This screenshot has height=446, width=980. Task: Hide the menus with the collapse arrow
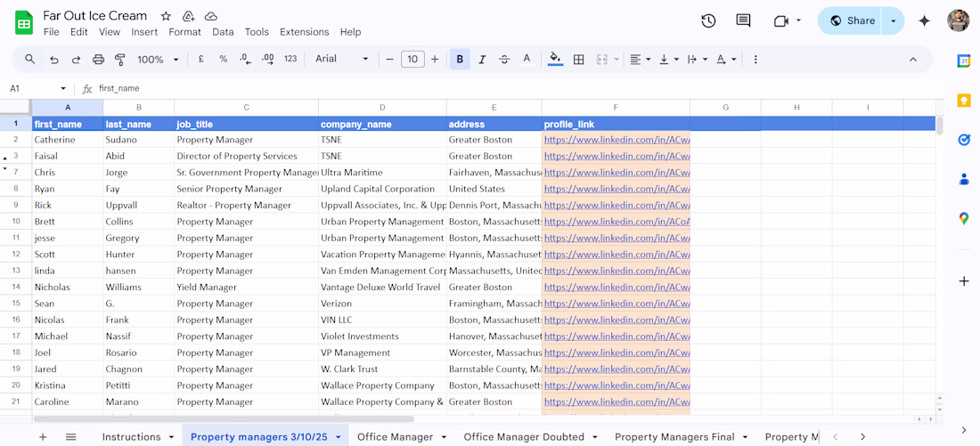pos(912,60)
